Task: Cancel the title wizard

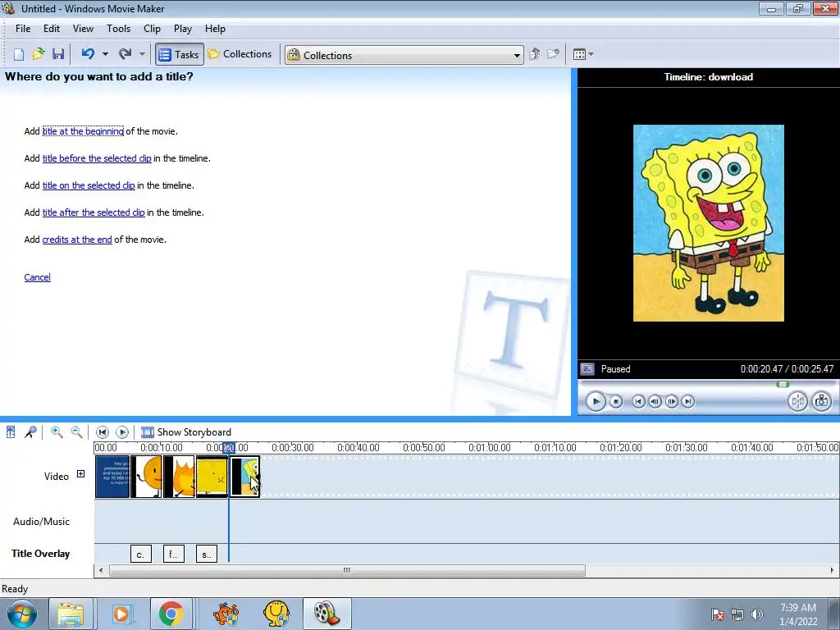Action: (38, 277)
